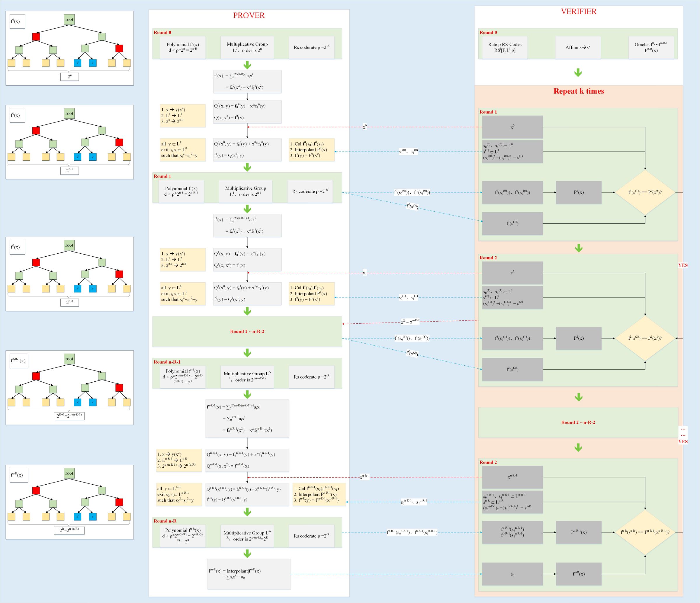This screenshot has height=603, width=700.
Task: Select the gray "P0(x)" box
Action: coord(579,192)
